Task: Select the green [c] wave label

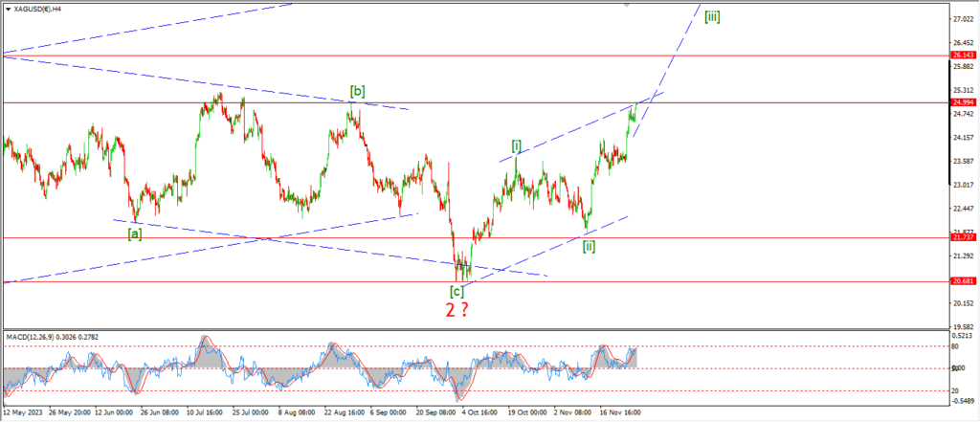Action: 458,290
